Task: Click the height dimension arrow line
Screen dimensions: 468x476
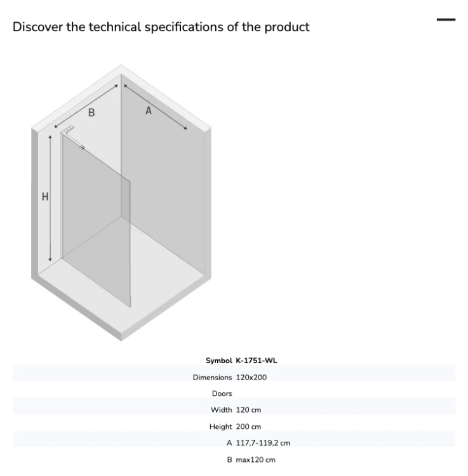Action: (50, 198)
